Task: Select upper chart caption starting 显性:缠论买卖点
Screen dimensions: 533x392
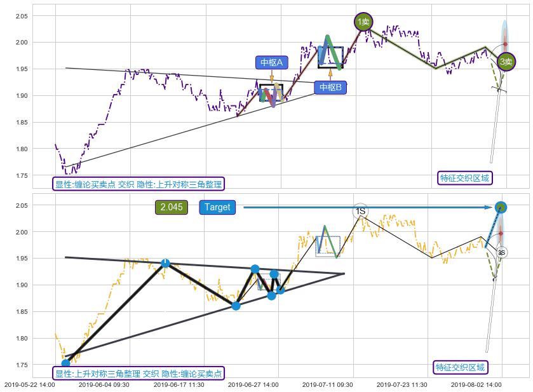Action: click(138, 184)
